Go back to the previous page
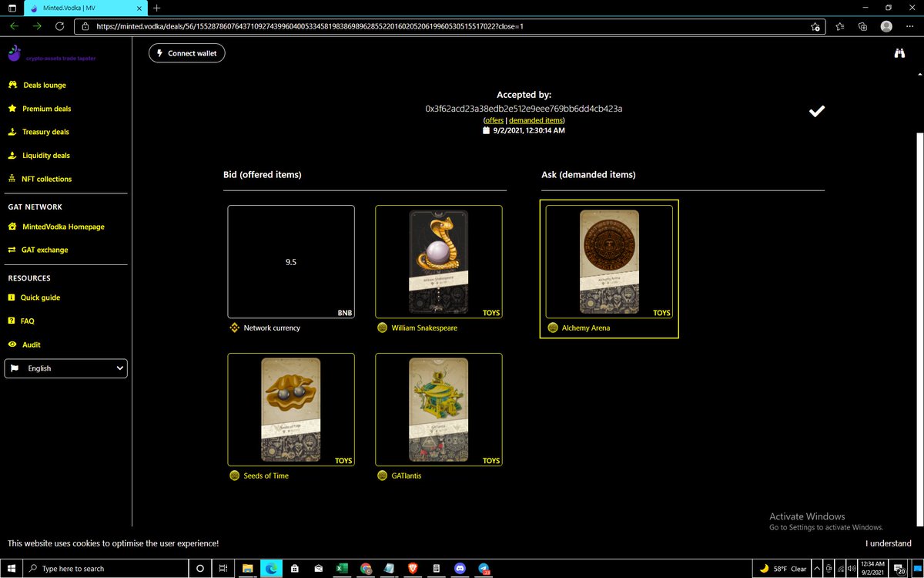 (13, 26)
